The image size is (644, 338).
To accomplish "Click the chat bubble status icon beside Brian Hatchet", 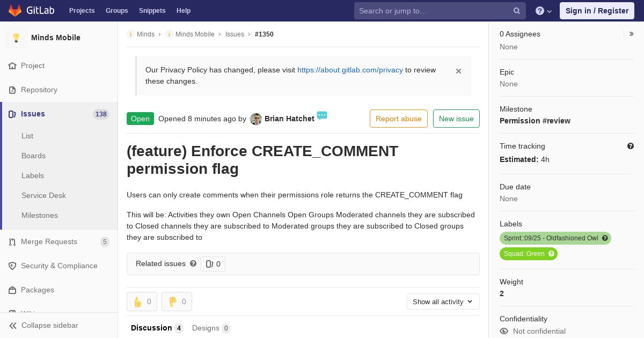I will click(x=322, y=115).
